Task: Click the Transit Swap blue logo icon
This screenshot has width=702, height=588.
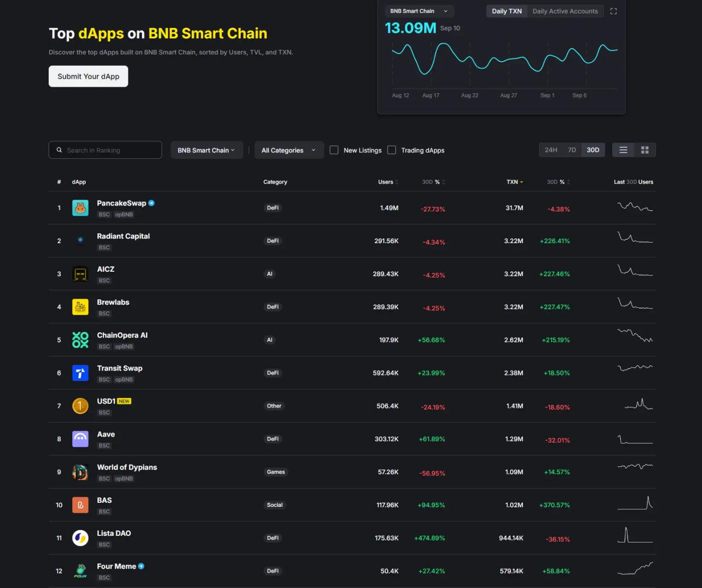Action: coord(80,373)
